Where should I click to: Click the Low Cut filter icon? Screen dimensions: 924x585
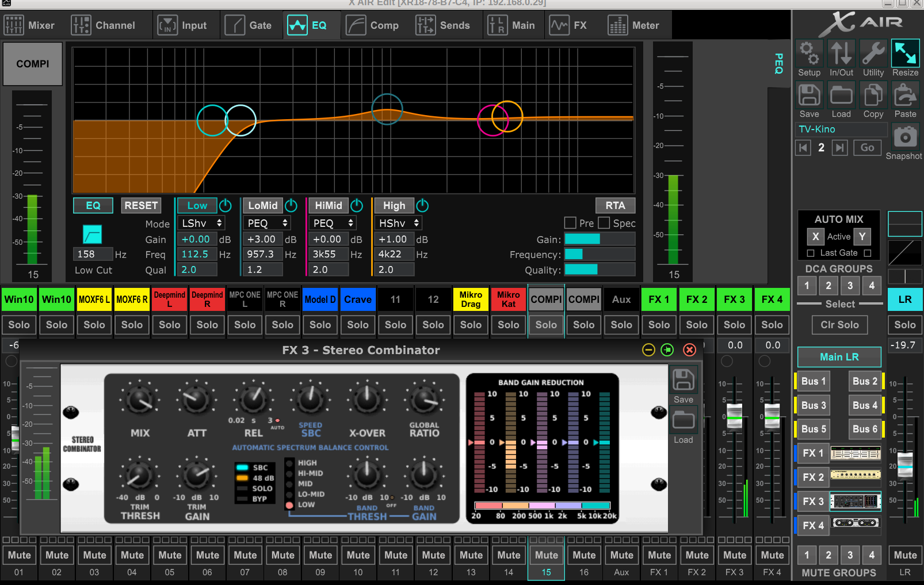pos(92,234)
